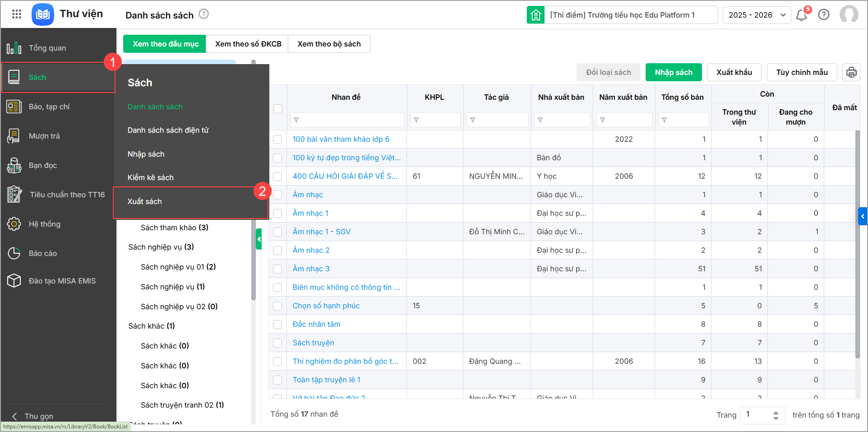The image size is (868, 432).
Task: Click the Hệ thống gear icon
Action: (x=14, y=224)
